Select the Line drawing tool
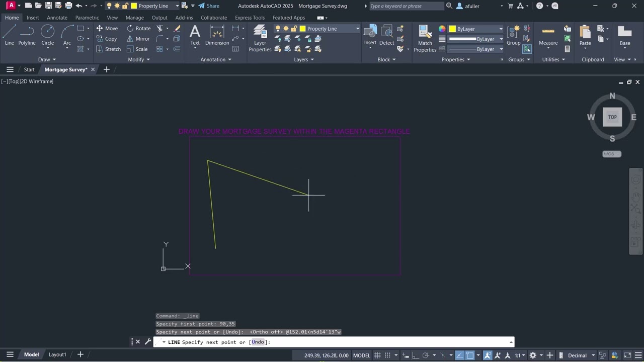Screen dimensions: 644x362 [9, 35]
